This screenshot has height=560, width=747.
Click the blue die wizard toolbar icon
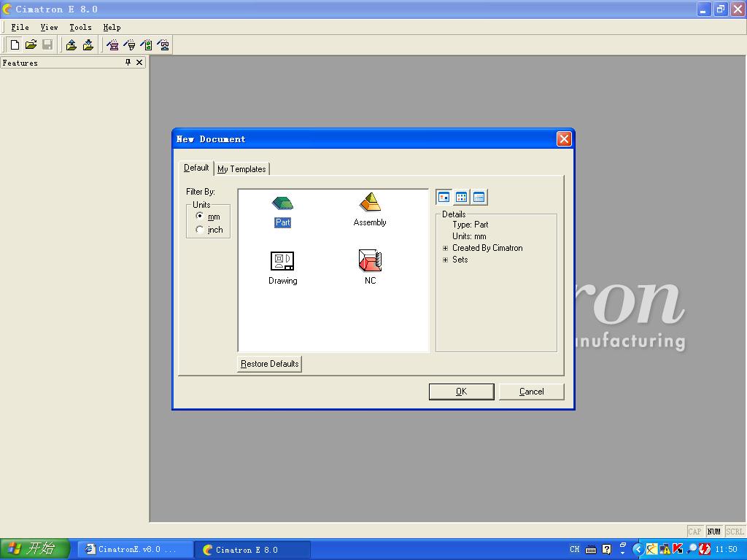coord(163,44)
